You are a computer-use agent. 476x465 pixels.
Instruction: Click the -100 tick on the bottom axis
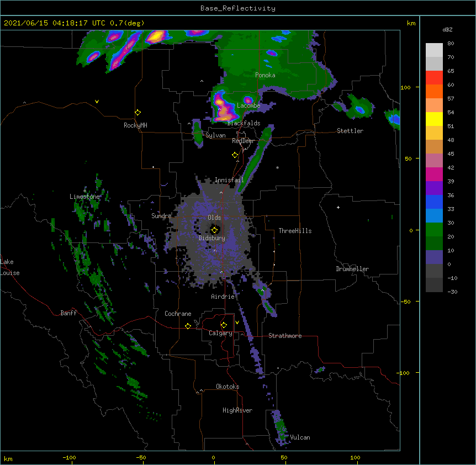(69, 457)
